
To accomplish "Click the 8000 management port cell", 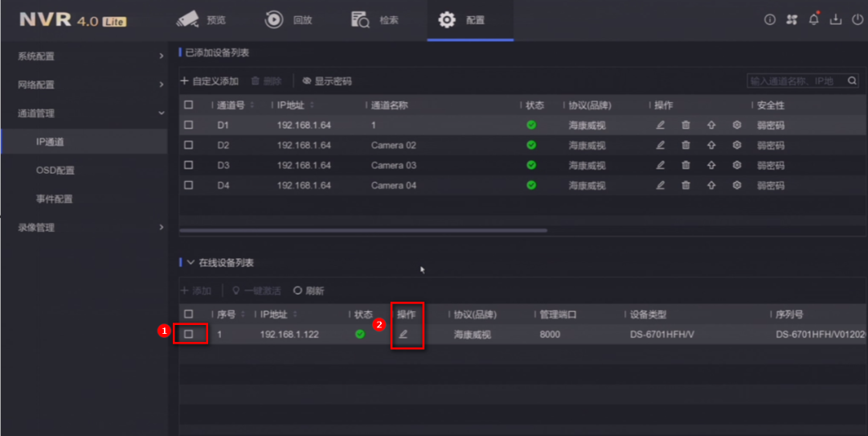I will (550, 335).
